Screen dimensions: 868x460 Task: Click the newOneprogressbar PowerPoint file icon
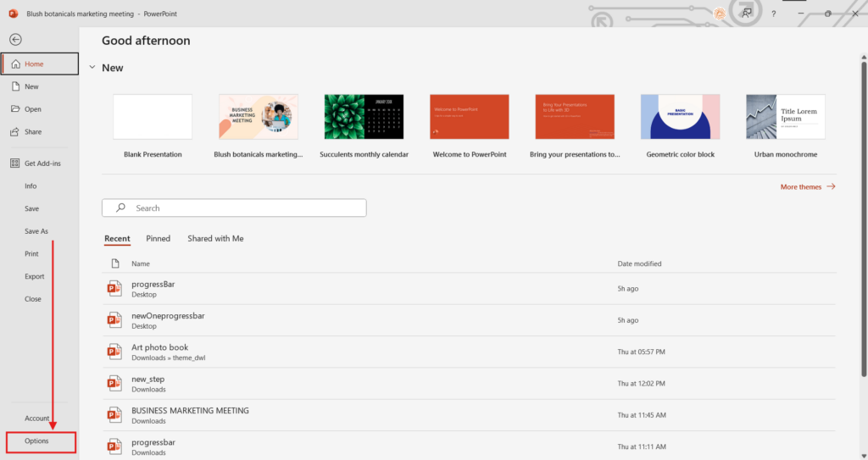pos(114,320)
